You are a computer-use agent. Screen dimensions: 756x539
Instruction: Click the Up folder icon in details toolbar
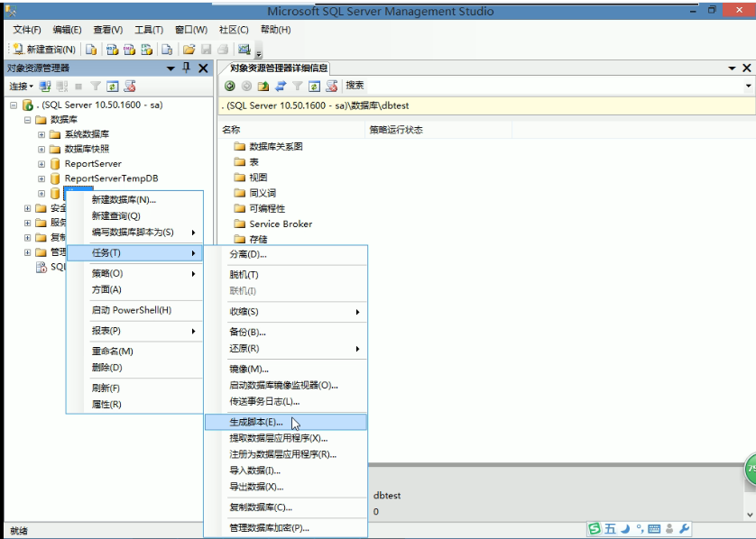263,86
